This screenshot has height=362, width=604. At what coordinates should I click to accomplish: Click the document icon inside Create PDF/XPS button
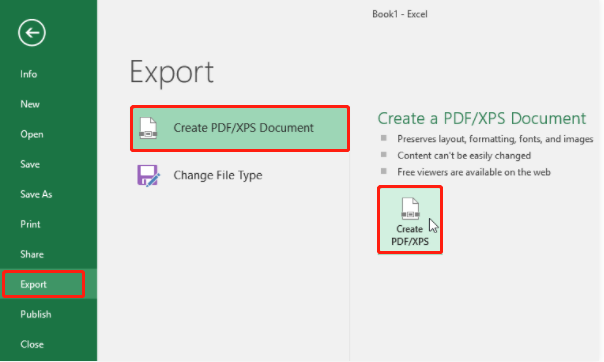410,209
